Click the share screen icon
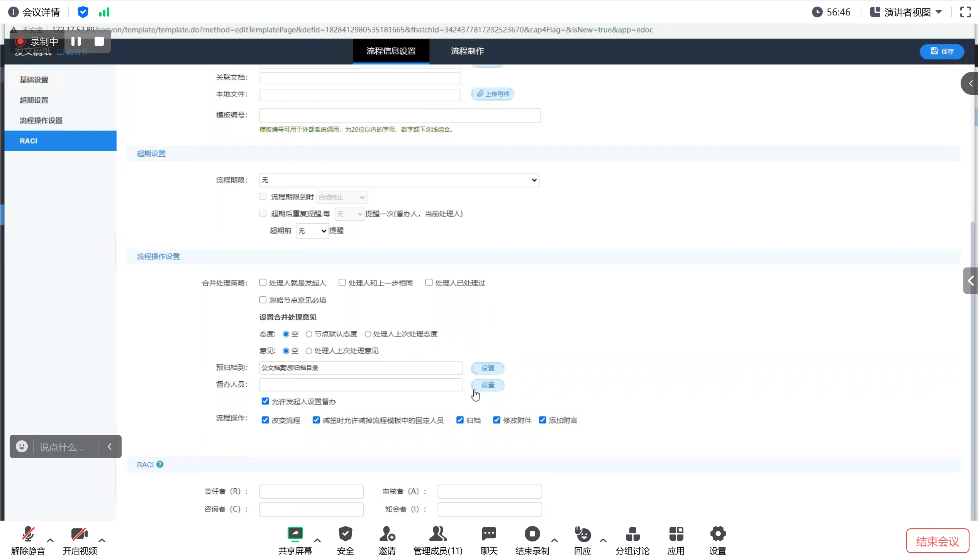 click(x=295, y=534)
